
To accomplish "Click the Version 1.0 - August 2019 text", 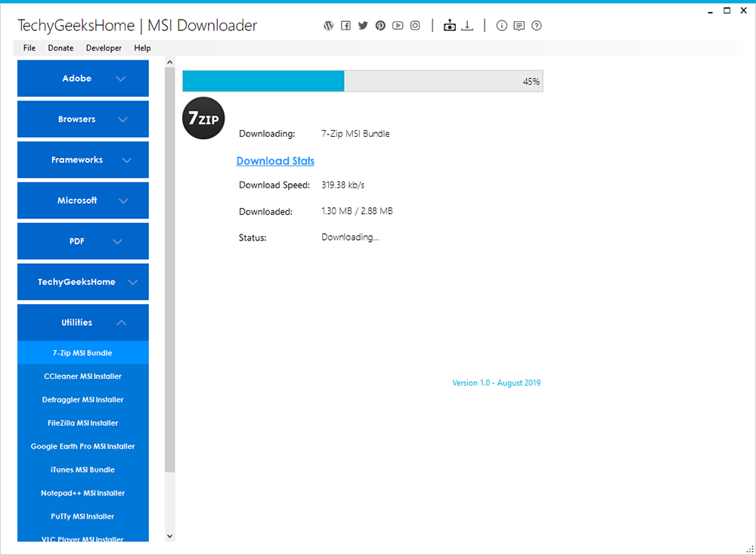I will pyautogui.click(x=496, y=383).
